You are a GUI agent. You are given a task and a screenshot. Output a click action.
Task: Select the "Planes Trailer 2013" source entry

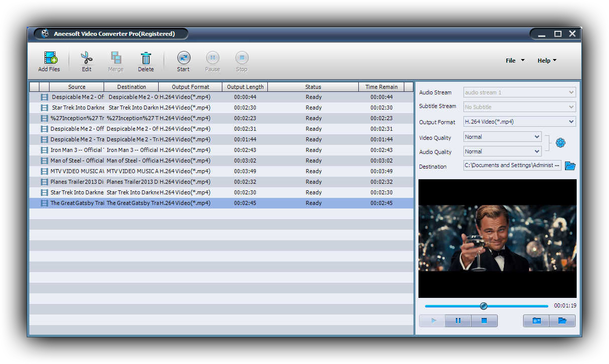[77, 182]
